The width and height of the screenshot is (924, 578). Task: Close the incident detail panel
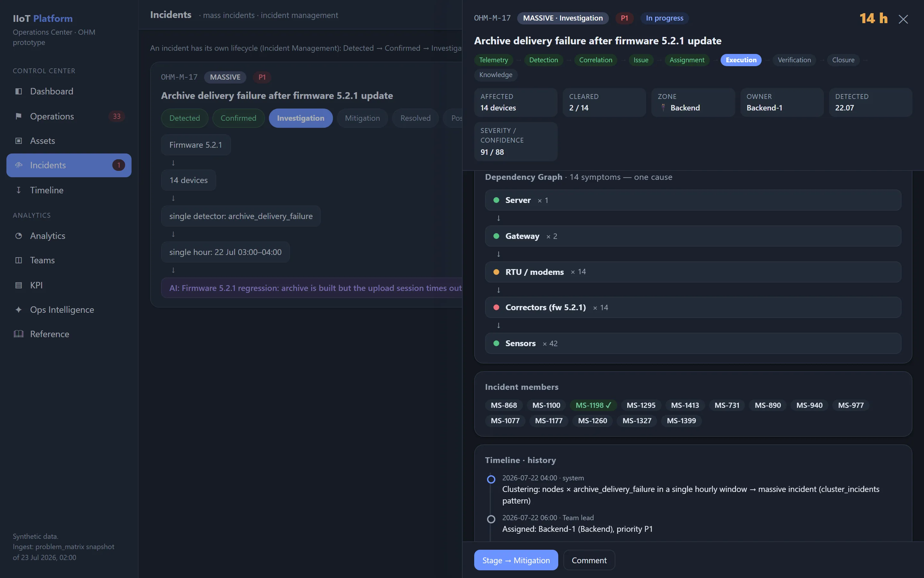pyautogui.click(x=903, y=19)
